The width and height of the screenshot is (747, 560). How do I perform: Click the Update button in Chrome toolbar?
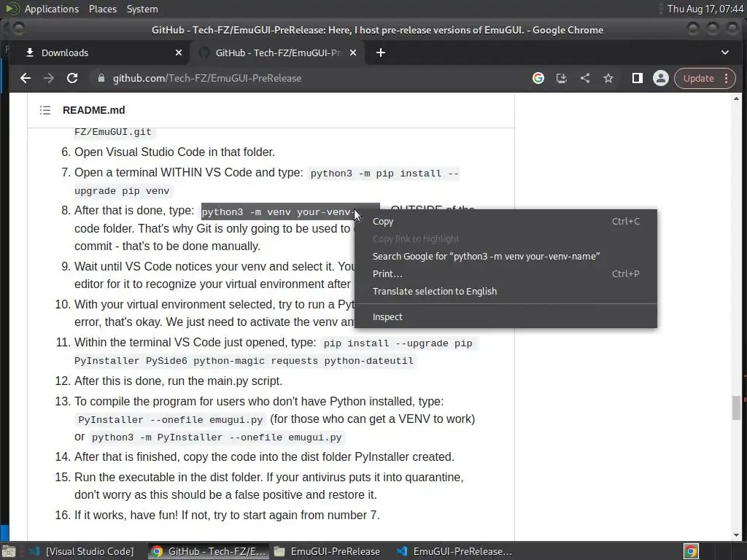tap(698, 78)
